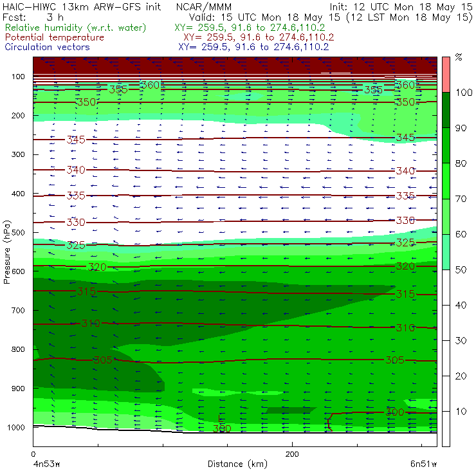Click the 80 label on the colorbar
476x476 pixels.
(x=461, y=163)
